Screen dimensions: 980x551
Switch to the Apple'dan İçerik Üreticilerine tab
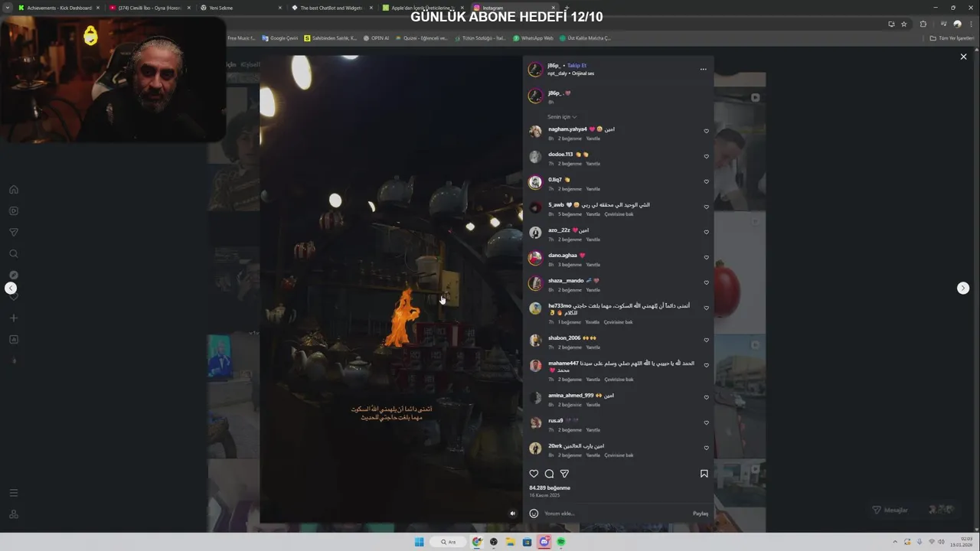click(421, 8)
